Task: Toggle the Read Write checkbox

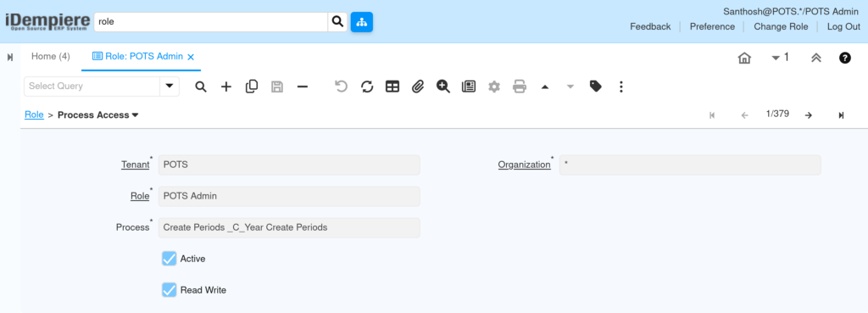Action: 170,290
